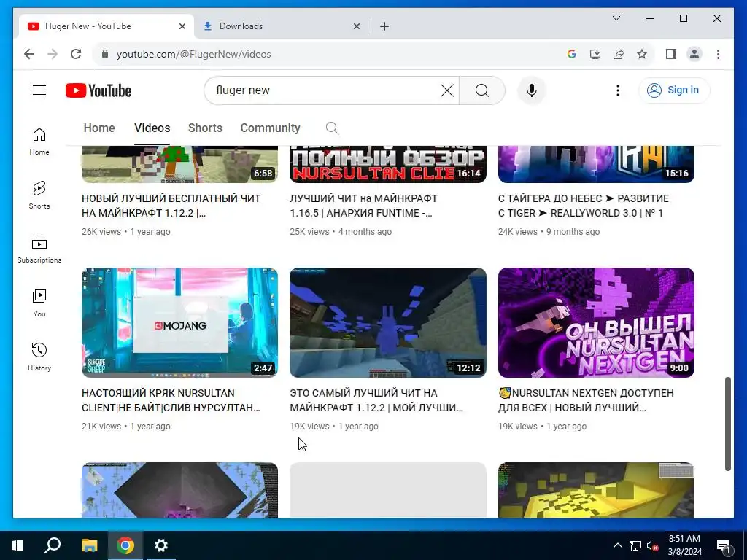Click the browser forward arrow

(x=53, y=54)
